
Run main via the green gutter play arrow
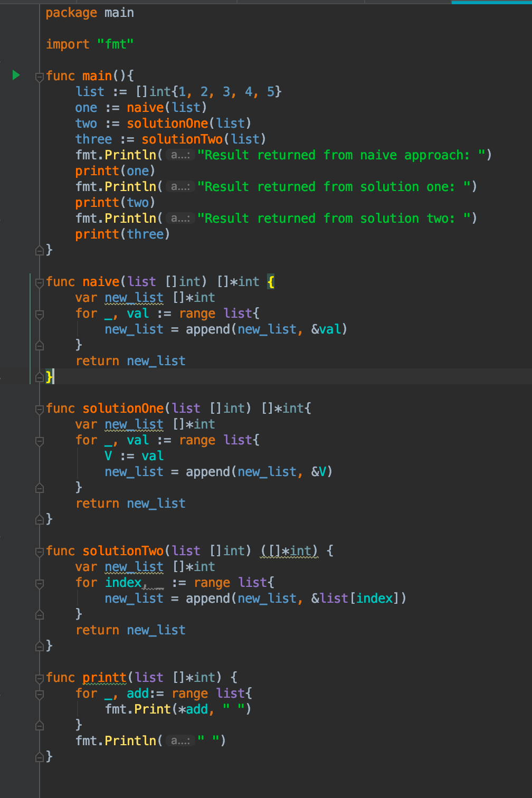tap(16, 75)
